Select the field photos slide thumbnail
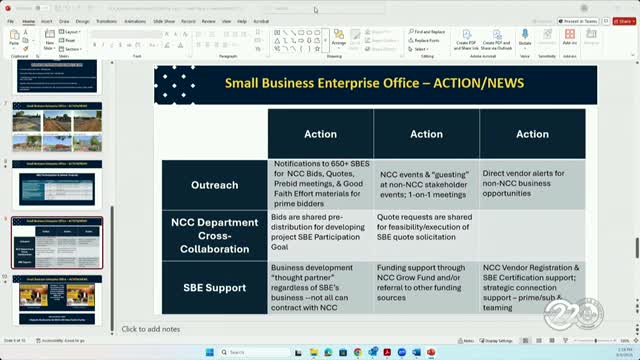Image resolution: width=640 pixels, height=360 pixels. pos(57,127)
